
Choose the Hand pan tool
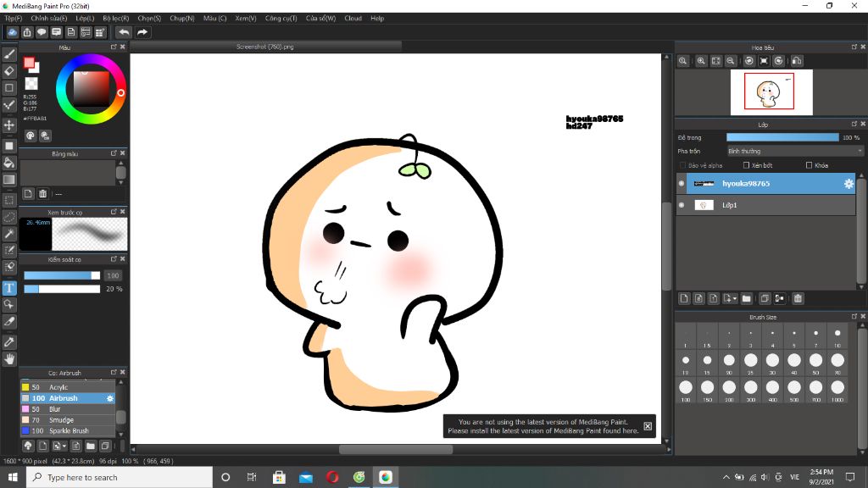click(x=9, y=359)
